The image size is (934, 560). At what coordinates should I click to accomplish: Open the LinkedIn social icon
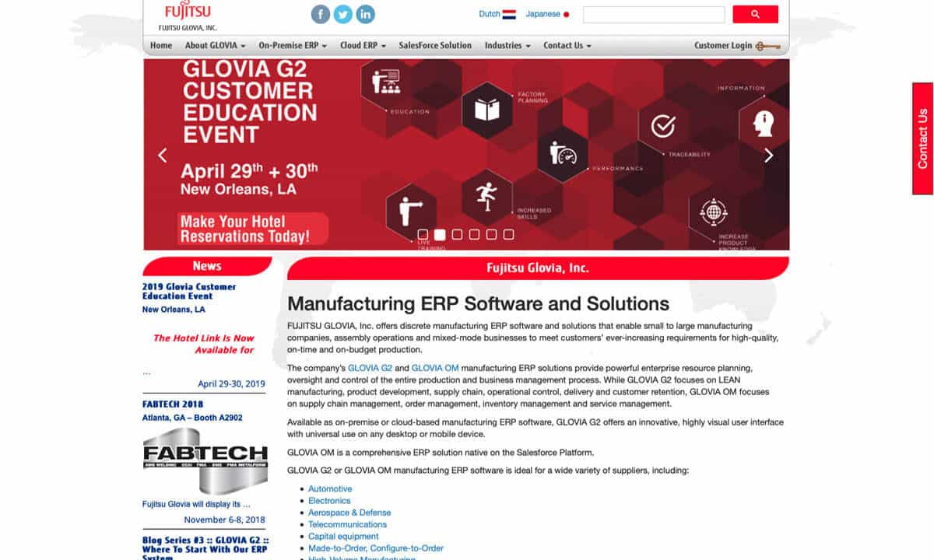365,14
